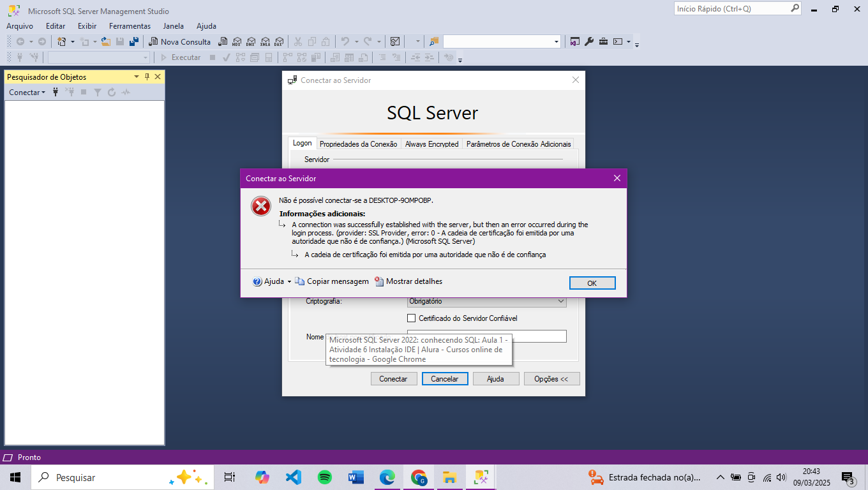
Task: Open the Windows Start menu
Action: (15, 477)
